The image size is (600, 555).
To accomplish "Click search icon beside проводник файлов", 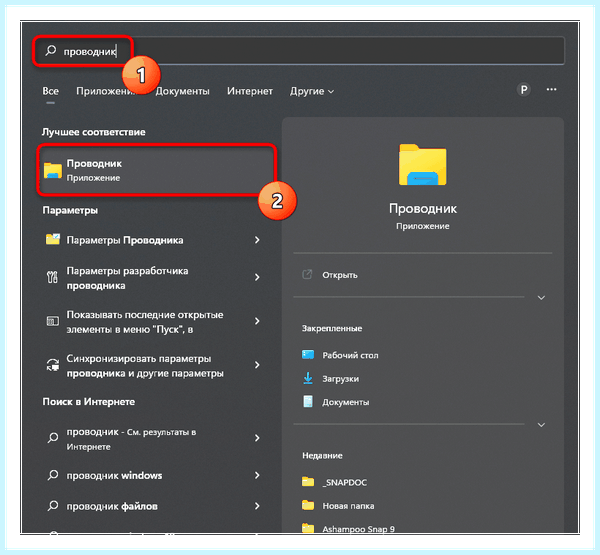I will point(53,506).
